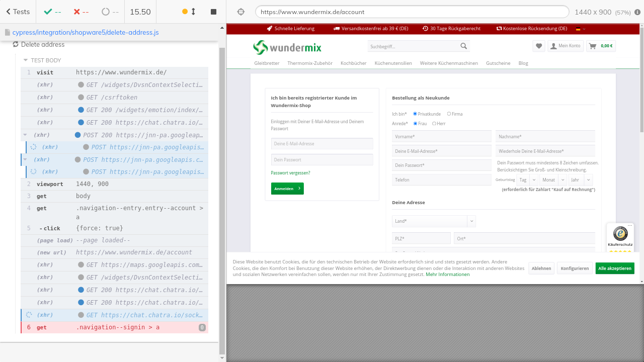Image resolution: width=644 pixels, height=362 pixels.
Task: Open the Thermomix-Zubehör menu item
Action: (x=309, y=63)
